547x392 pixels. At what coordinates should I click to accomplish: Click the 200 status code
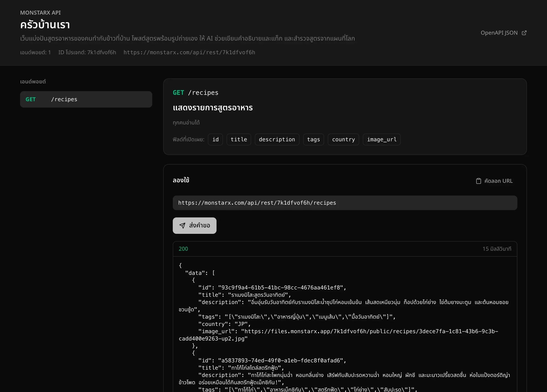pos(183,249)
